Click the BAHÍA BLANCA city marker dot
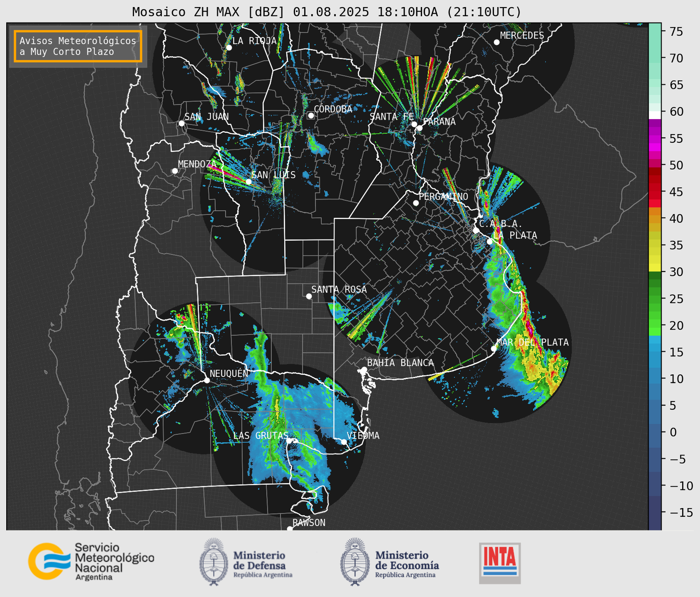Screen dimensions: 700x597 pyautogui.click(x=364, y=369)
